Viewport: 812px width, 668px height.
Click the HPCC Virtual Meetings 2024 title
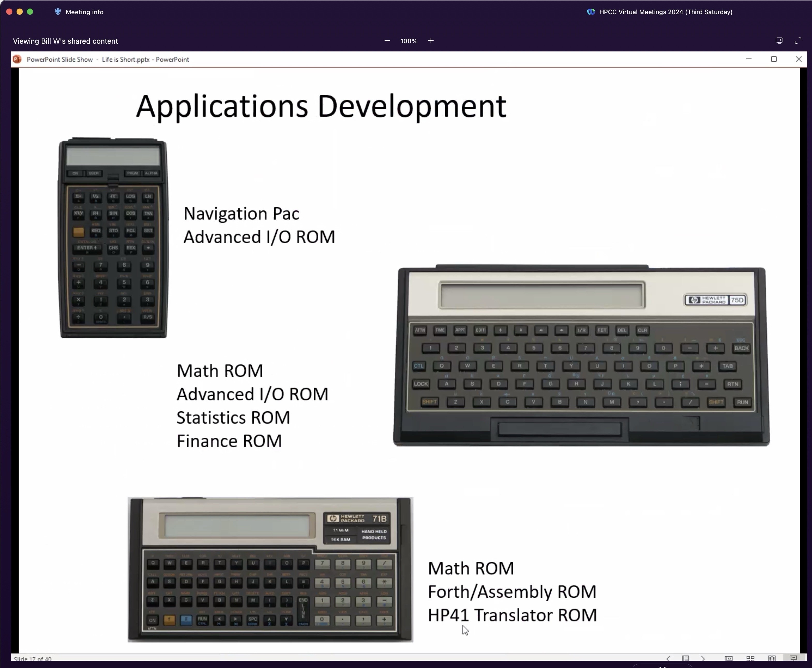[x=665, y=12]
